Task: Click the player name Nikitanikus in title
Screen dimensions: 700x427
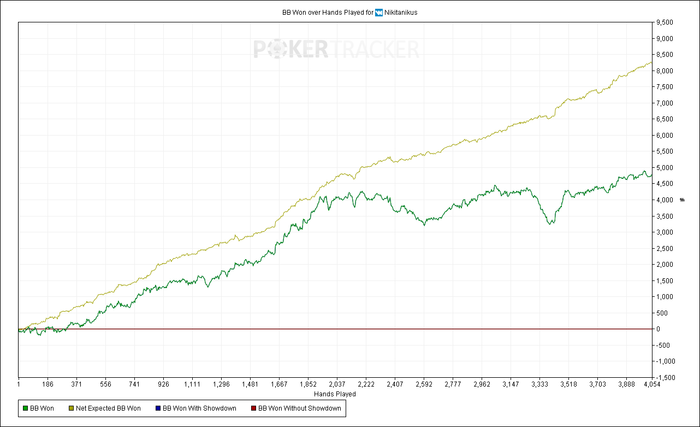Action: pyautogui.click(x=401, y=13)
